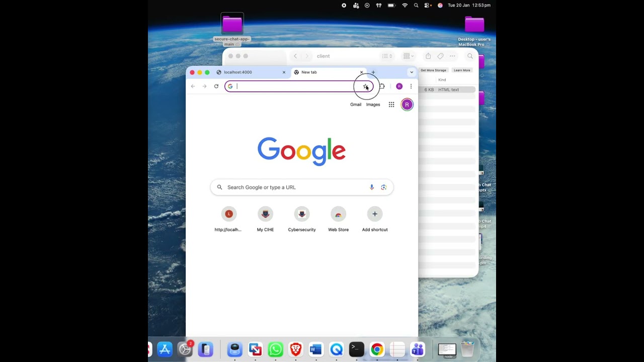This screenshot has width=644, height=362.
Task: Click the Search Google or type a URL box
Action: pos(302,187)
